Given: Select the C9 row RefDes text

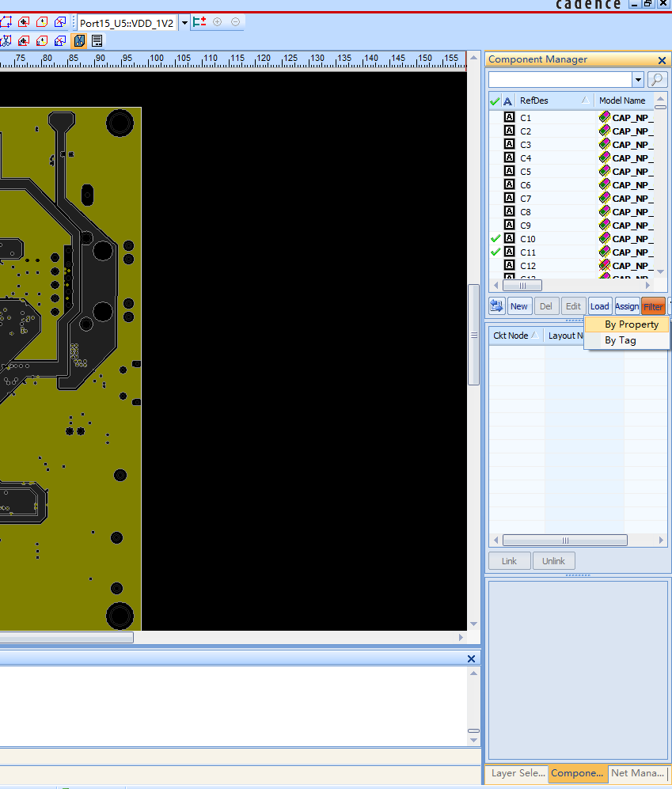Looking at the screenshot, I should click(x=526, y=226).
